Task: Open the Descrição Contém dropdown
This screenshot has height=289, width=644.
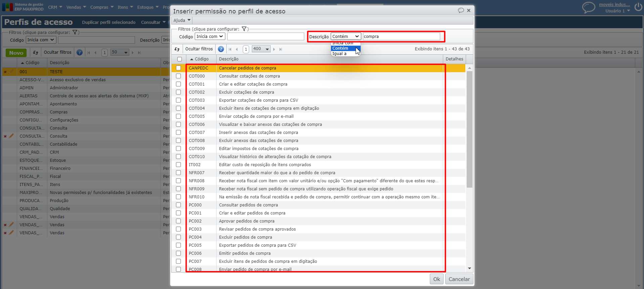Action: tap(346, 36)
